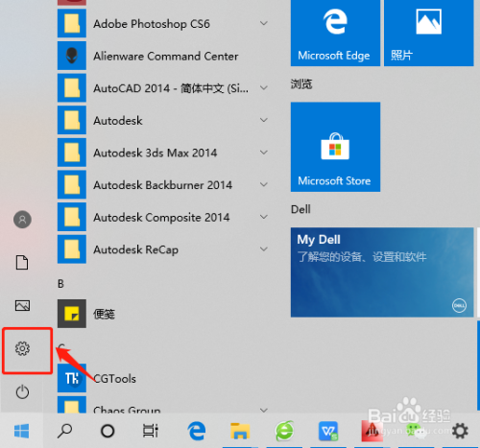Click the Autodesk 3ds Max 2014 folder icon
Screen dimensions: 480x448
click(72, 153)
